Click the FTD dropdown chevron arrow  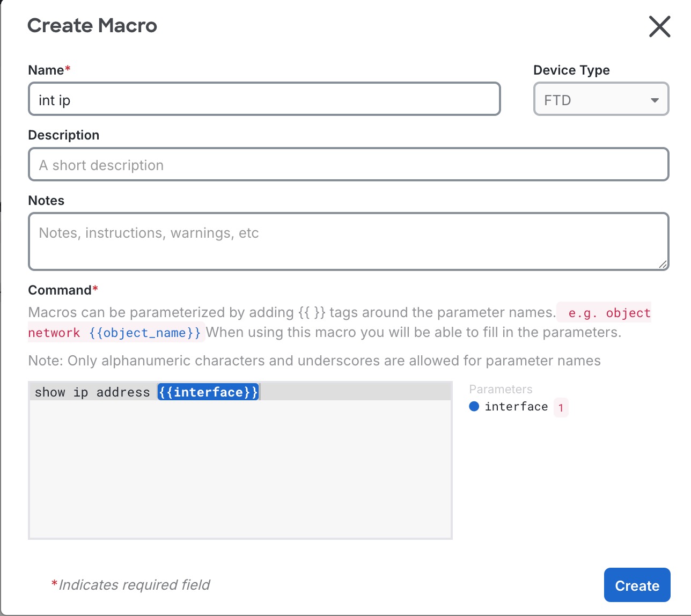pos(654,100)
